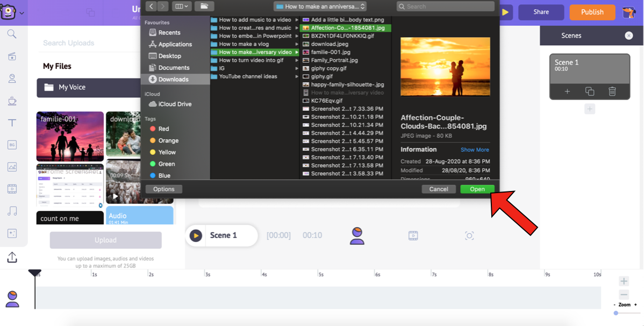
Task: Click the Open button in file dialog
Action: pos(477,189)
